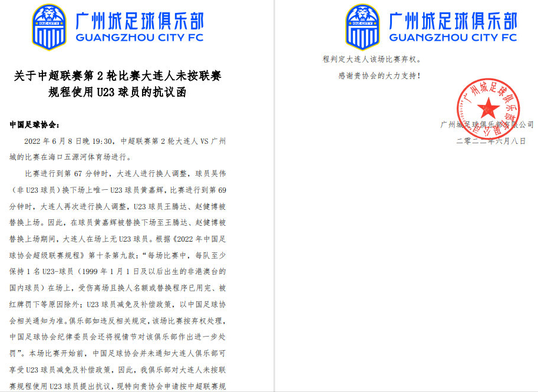Click the line starting 替换上场。因此,在球员黄嘉辉
Image resolution: width=538 pixels, height=392 pixels.
pos(118,223)
